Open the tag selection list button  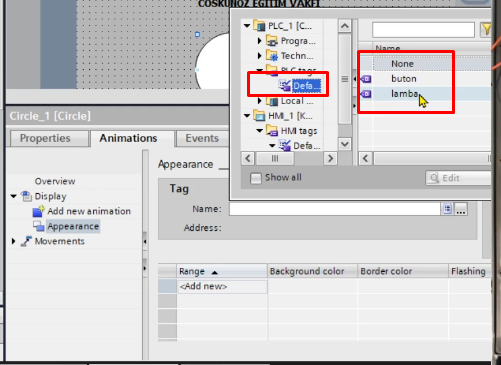click(447, 209)
